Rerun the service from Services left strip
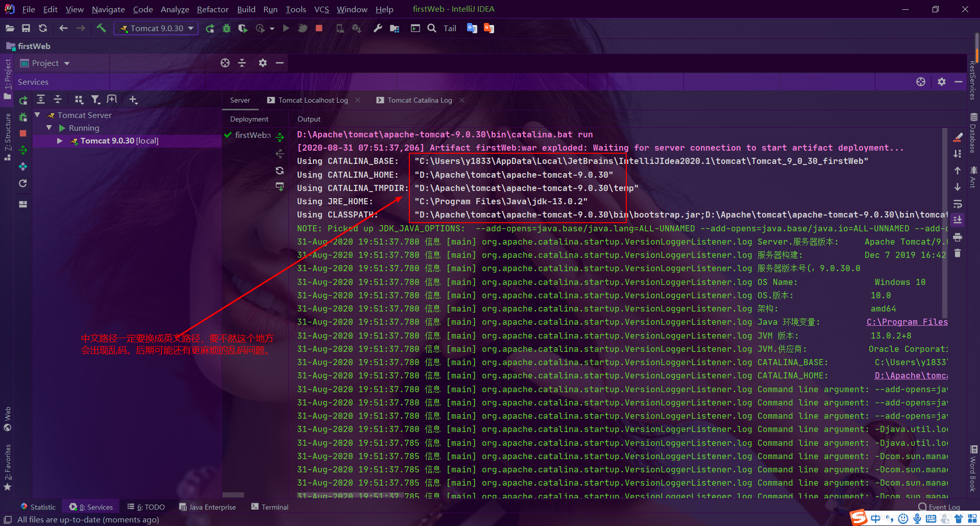This screenshot has height=526, width=980. pos(23,101)
